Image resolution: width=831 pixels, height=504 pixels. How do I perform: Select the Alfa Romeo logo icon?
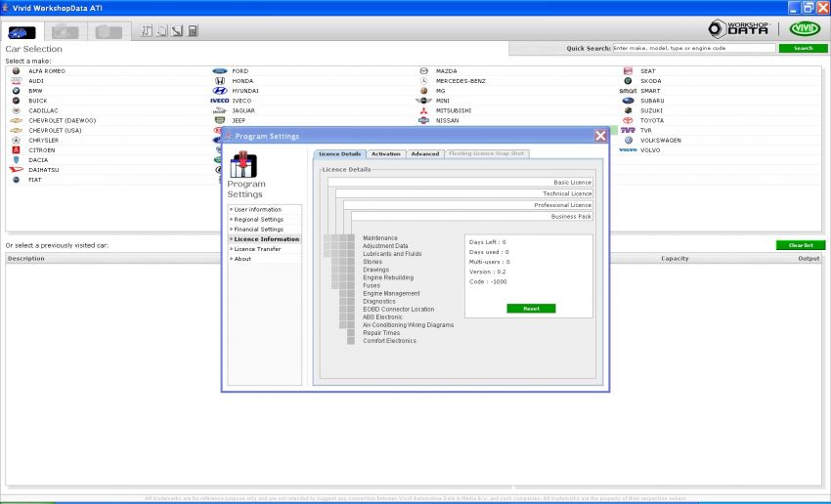coord(16,71)
